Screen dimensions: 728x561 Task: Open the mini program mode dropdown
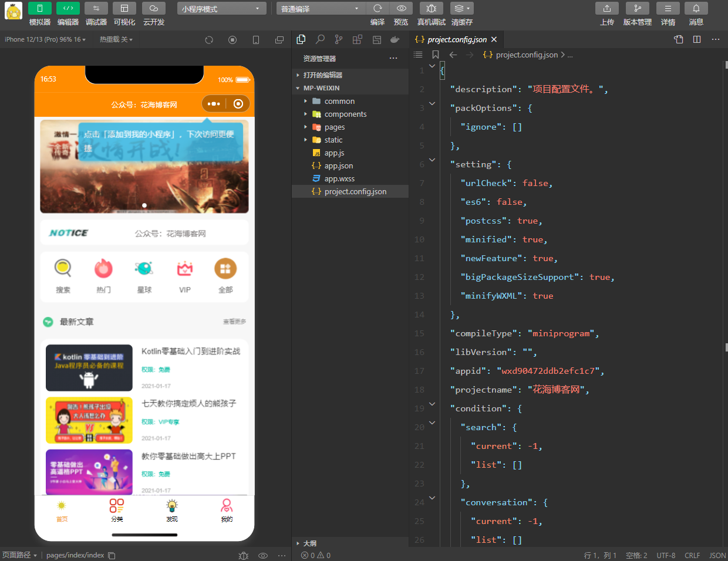[221, 9]
